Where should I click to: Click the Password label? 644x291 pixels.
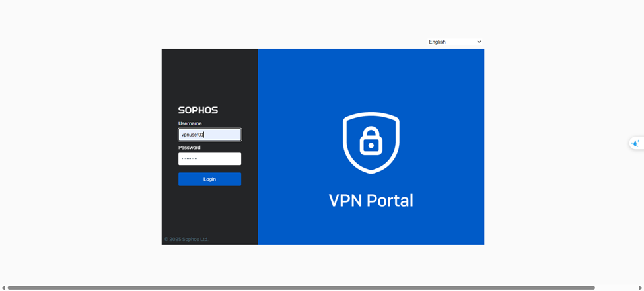(190, 148)
